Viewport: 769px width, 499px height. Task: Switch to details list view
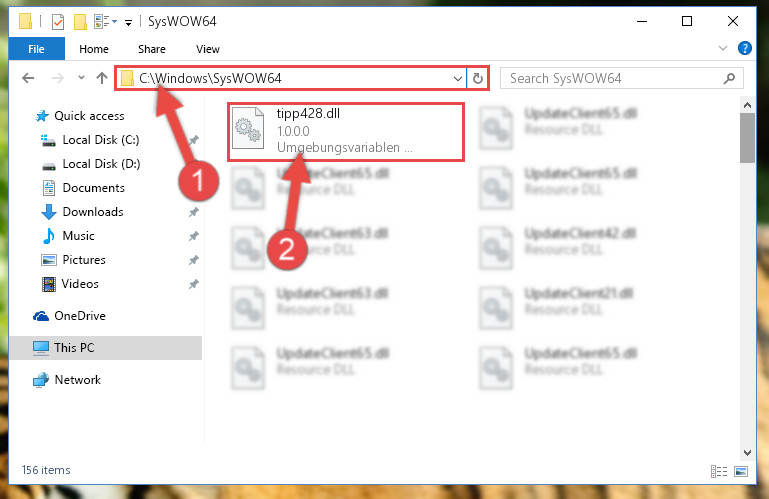coord(718,472)
